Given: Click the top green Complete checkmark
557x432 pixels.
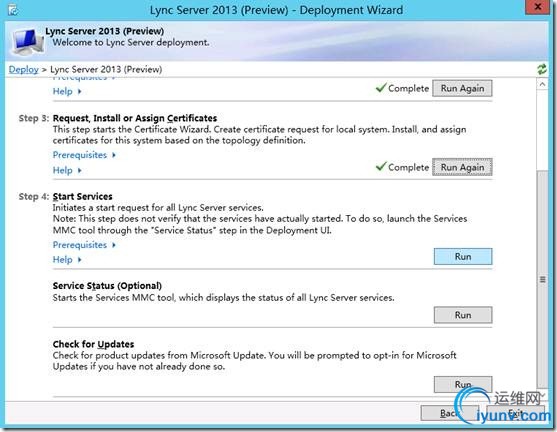Looking at the screenshot, I should (381, 87).
